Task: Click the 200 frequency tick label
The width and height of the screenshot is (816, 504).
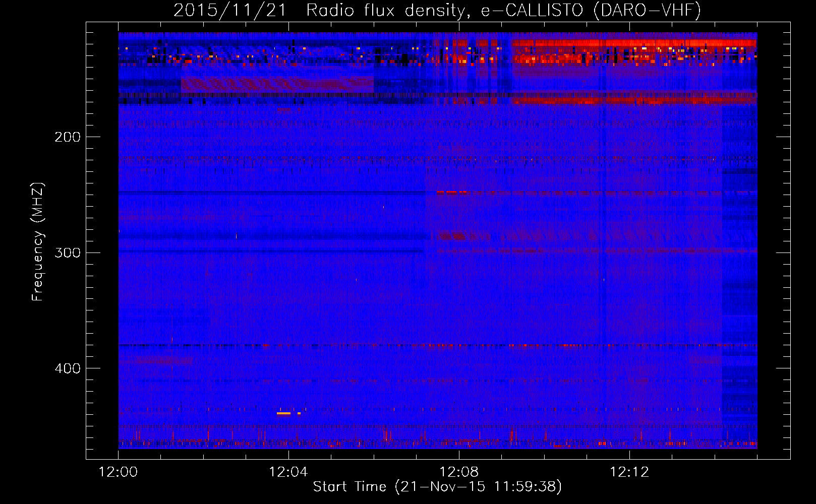Action: coord(68,137)
